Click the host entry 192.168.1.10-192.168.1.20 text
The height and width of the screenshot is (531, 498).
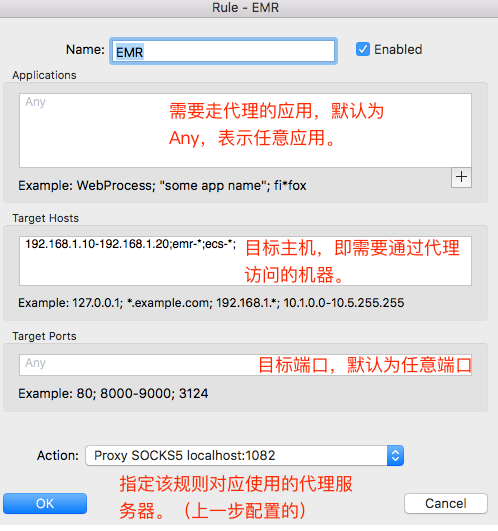click(97, 244)
